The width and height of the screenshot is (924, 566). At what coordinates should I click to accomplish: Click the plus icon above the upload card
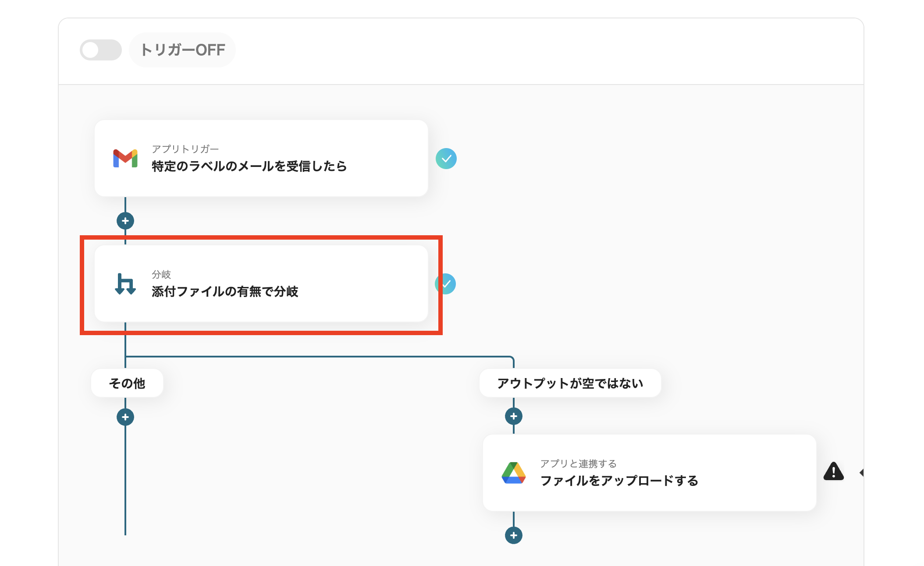513,417
